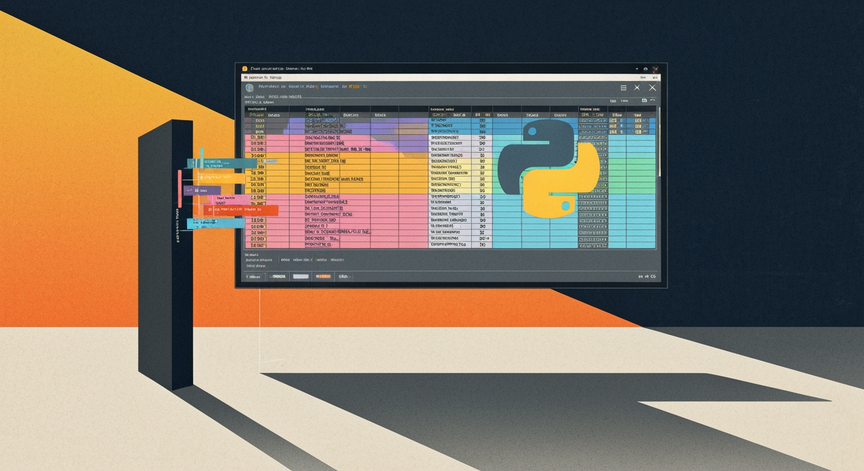Click the round globe icon in header
This screenshot has height=471, width=864.
pos(249,88)
